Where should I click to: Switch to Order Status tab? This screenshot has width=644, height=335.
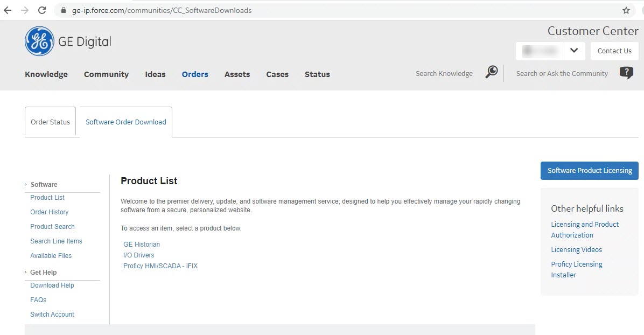[x=50, y=122]
